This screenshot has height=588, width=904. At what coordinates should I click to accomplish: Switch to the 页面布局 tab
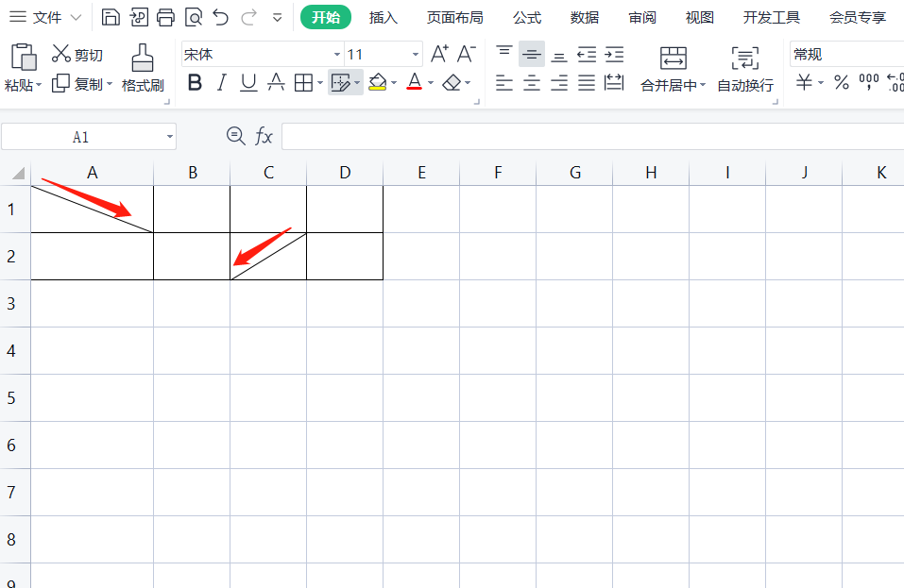tap(455, 18)
